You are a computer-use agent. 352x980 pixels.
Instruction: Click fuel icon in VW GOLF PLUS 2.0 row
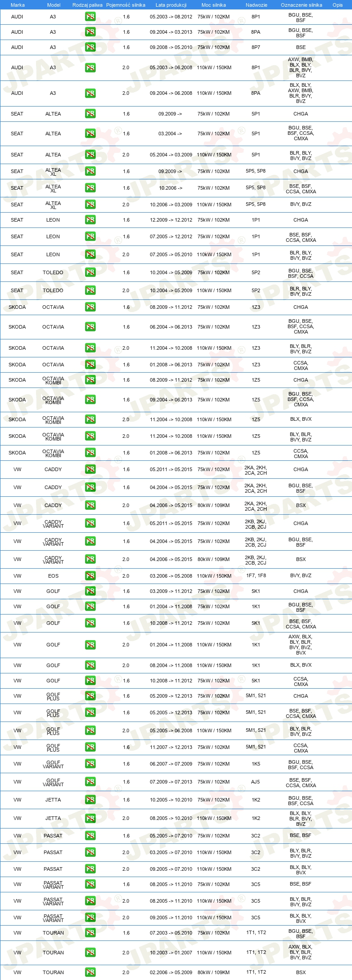(90, 731)
